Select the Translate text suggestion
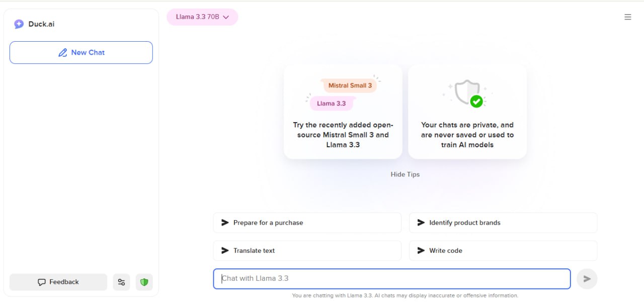Screen dimensions: 644x303 307,251
